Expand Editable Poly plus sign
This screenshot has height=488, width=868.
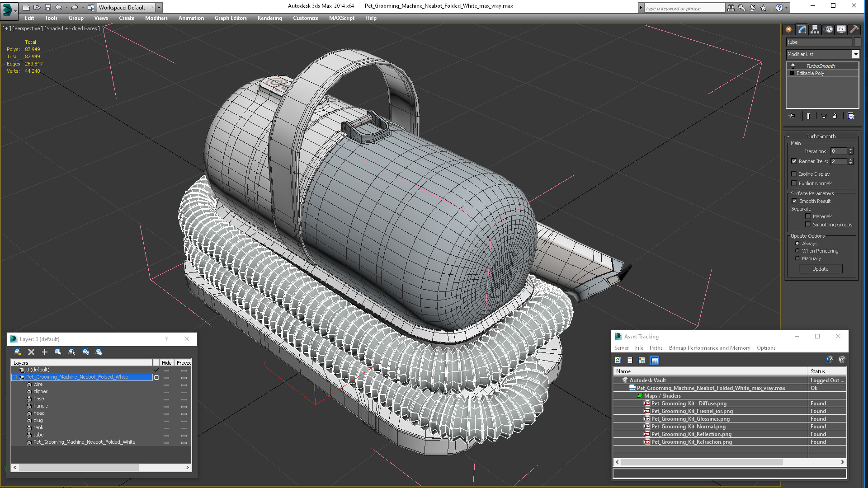coord(792,73)
